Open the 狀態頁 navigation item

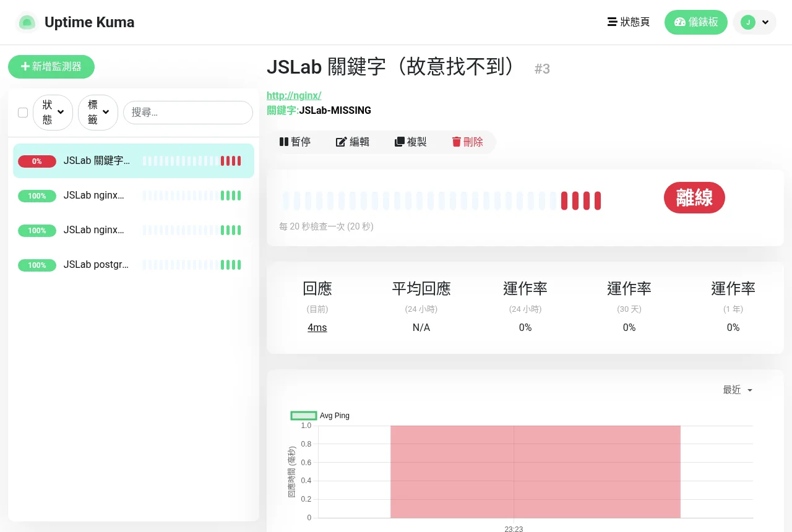(x=629, y=22)
